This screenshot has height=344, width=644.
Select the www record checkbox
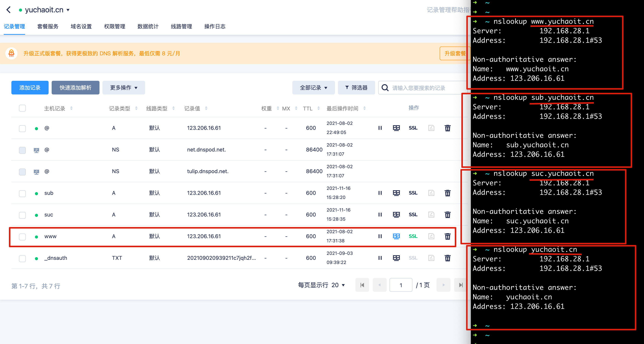[23, 237]
